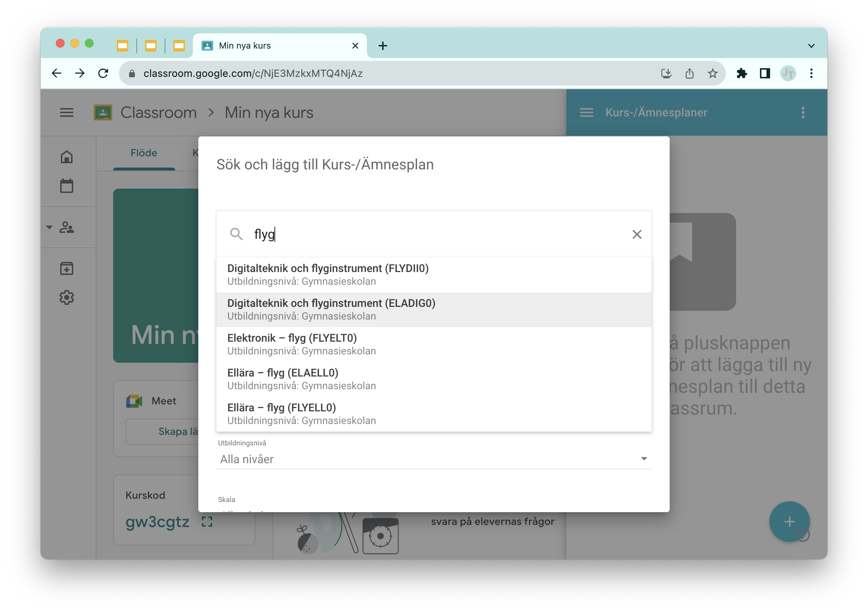Open archived classes icon in sidebar
Viewport: 868px width, 613px height.
click(67, 268)
